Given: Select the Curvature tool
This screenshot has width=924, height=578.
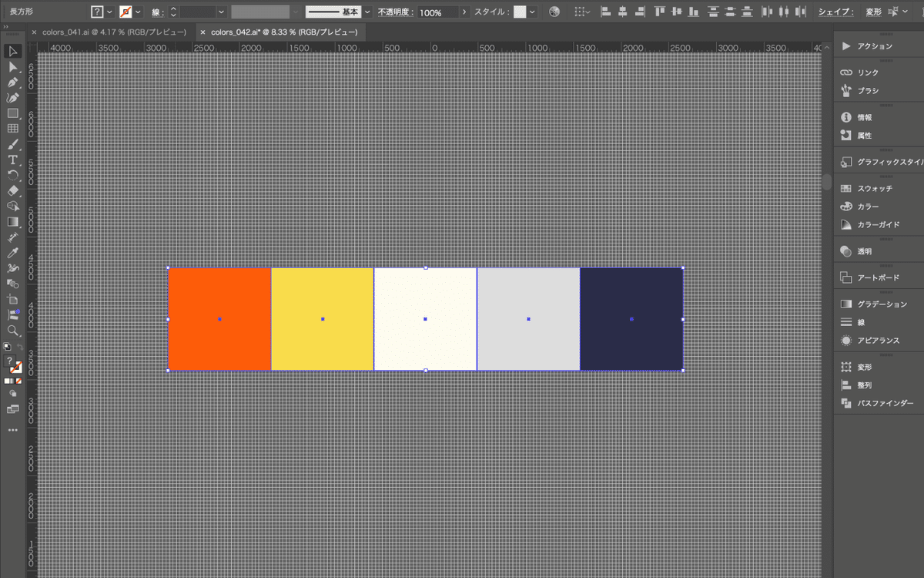Looking at the screenshot, I should [x=12, y=98].
